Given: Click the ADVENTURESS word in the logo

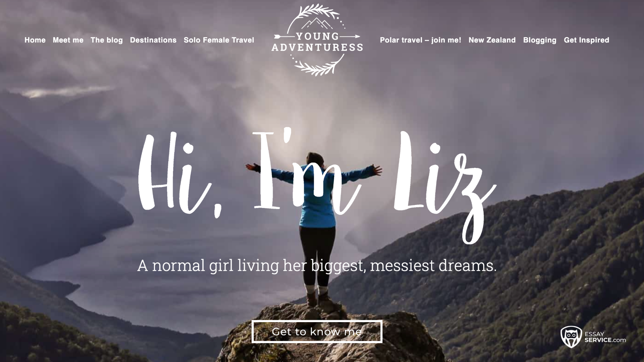Looking at the screenshot, I should [x=317, y=47].
